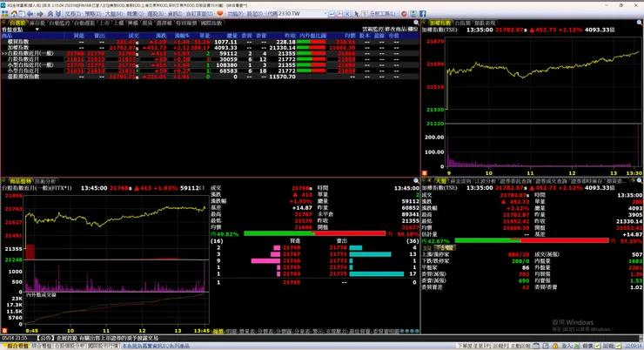Click the red heart favorites icon
The width and height of the screenshot is (644, 350).
tap(219, 14)
